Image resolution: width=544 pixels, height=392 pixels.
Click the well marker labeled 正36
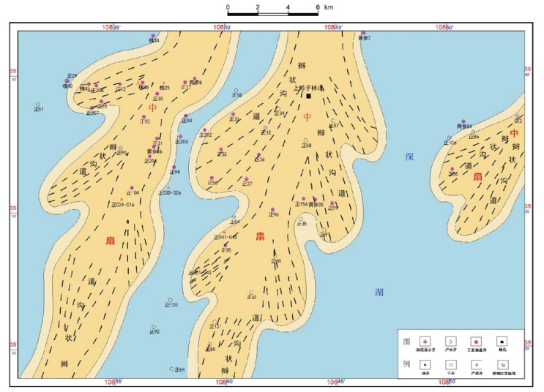coord(258,154)
